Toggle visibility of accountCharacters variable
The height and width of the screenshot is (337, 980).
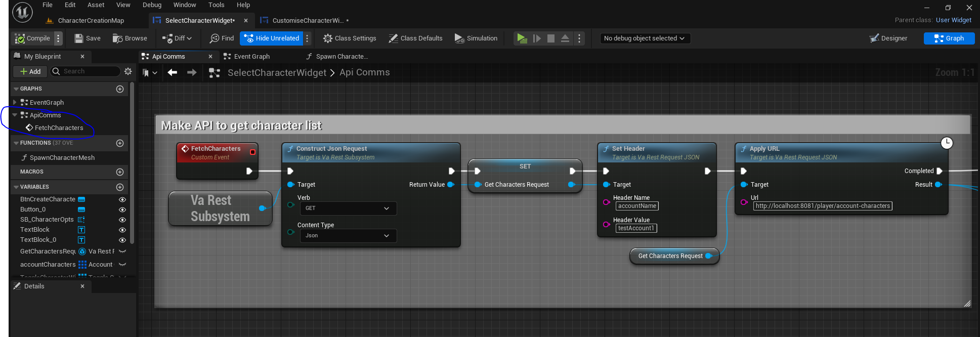pos(122,265)
